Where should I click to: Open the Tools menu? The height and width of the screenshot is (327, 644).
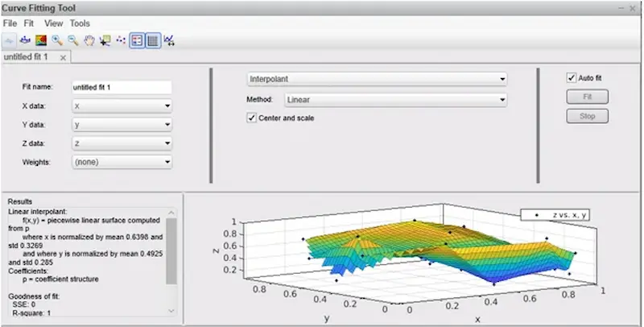click(80, 23)
